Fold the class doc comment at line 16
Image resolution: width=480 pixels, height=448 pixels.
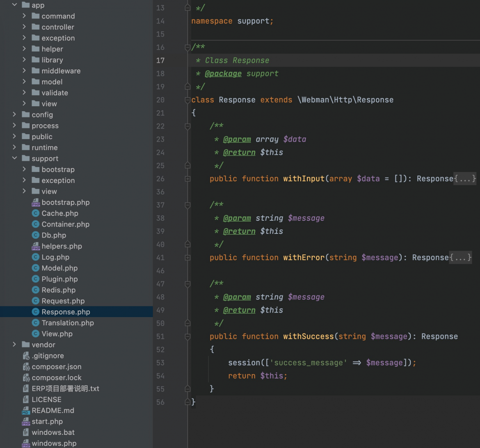[x=187, y=47]
